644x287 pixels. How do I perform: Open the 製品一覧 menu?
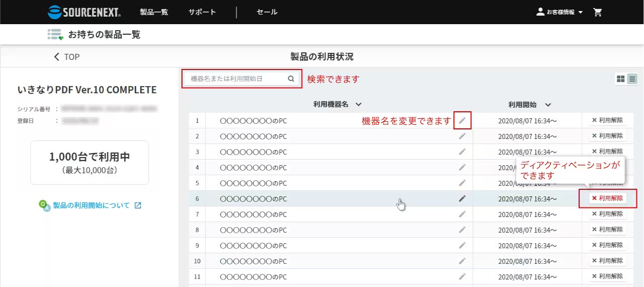[x=154, y=12]
